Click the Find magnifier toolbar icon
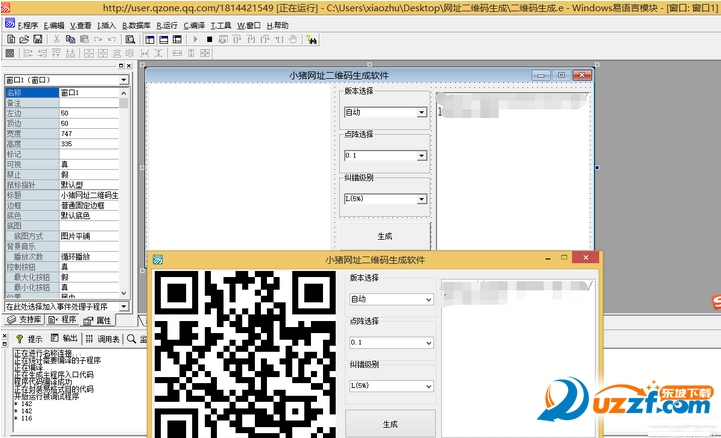The width and height of the screenshot is (721, 438). pos(131,40)
